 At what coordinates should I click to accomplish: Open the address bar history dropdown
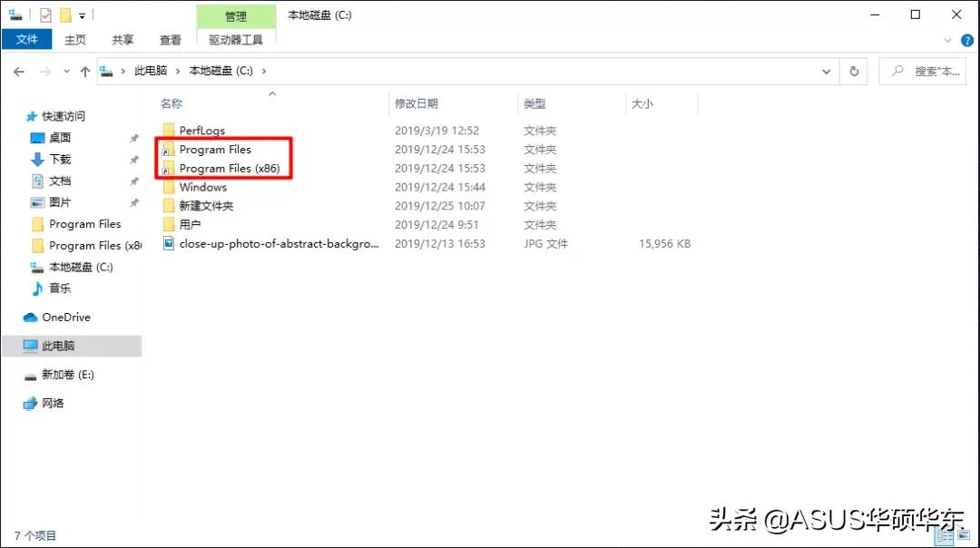[x=826, y=71]
